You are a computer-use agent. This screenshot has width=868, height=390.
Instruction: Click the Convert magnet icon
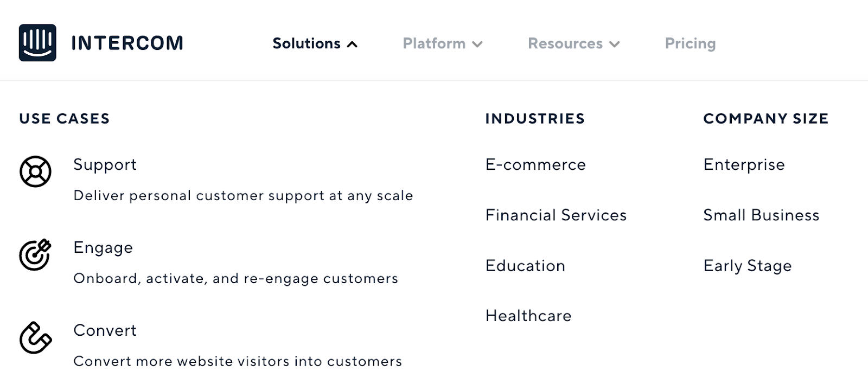[36, 337]
